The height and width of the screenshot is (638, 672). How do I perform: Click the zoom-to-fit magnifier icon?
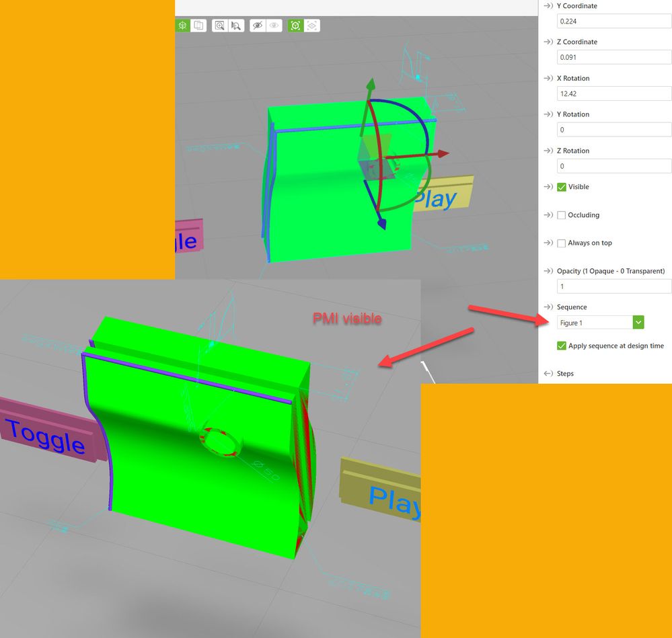220,26
